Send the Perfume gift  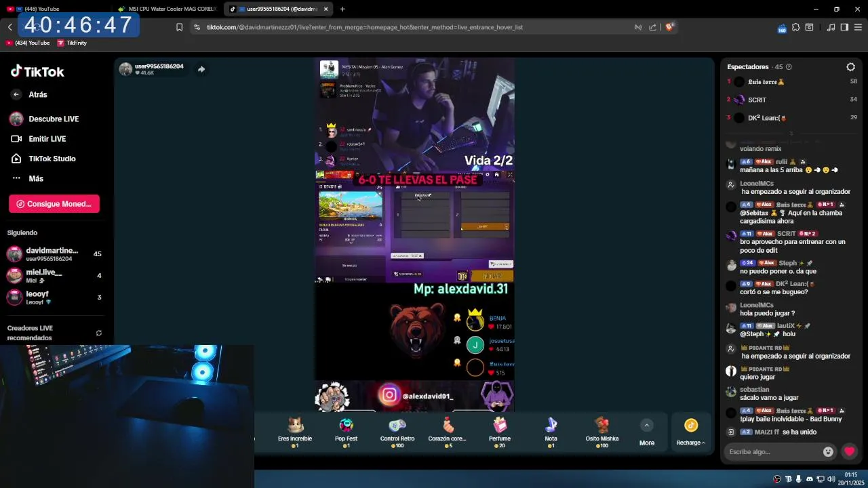(x=500, y=432)
